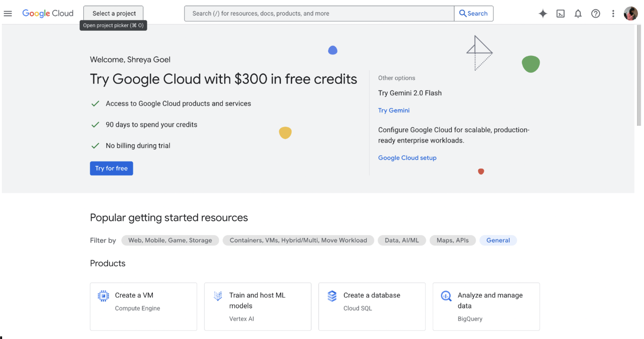Click the Cloud SQL stack icon
The width and height of the screenshot is (644, 339).
click(332, 296)
